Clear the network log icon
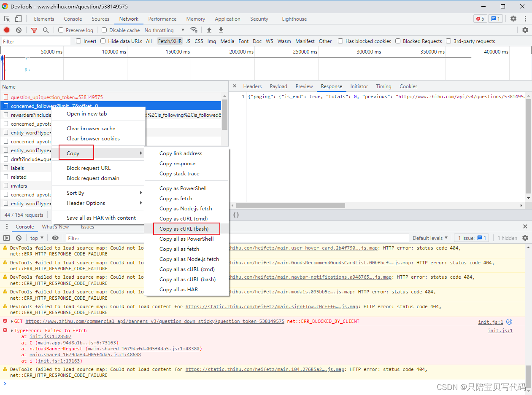Image resolution: width=532 pixels, height=395 pixels. coord(19,30)
